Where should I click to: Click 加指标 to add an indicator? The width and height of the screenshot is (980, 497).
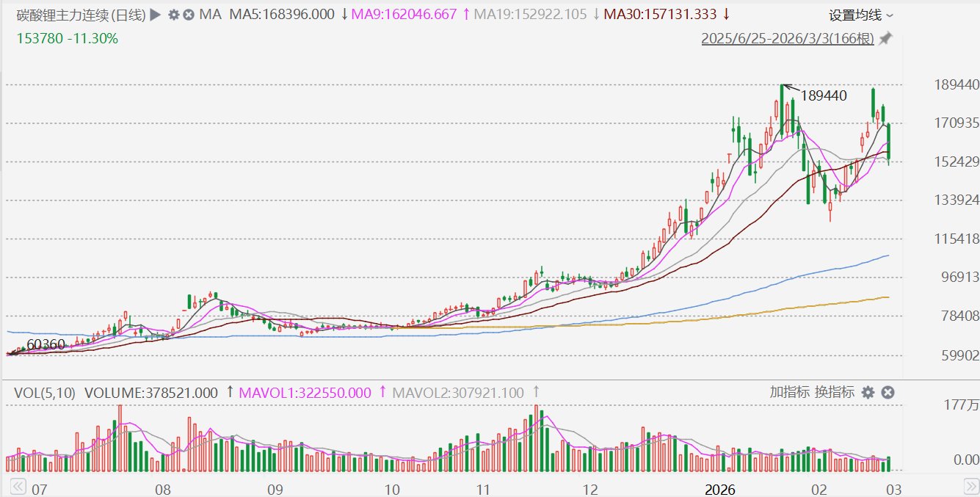click(x=789, y=393)
